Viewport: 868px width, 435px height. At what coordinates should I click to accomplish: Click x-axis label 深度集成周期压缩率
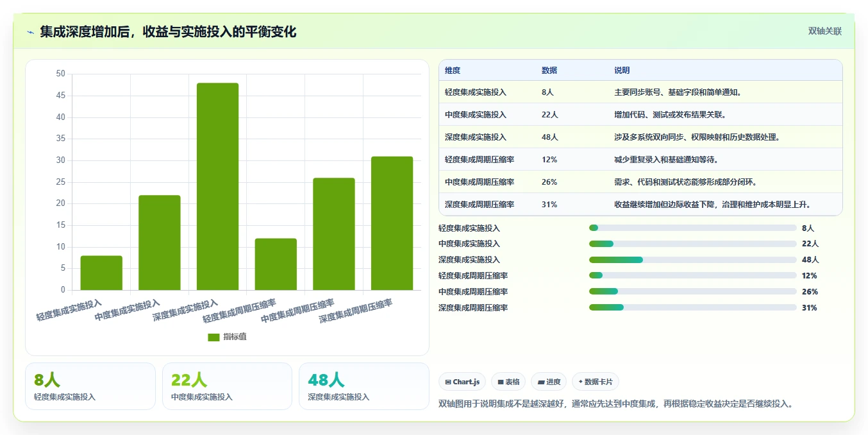click(356, 311)
